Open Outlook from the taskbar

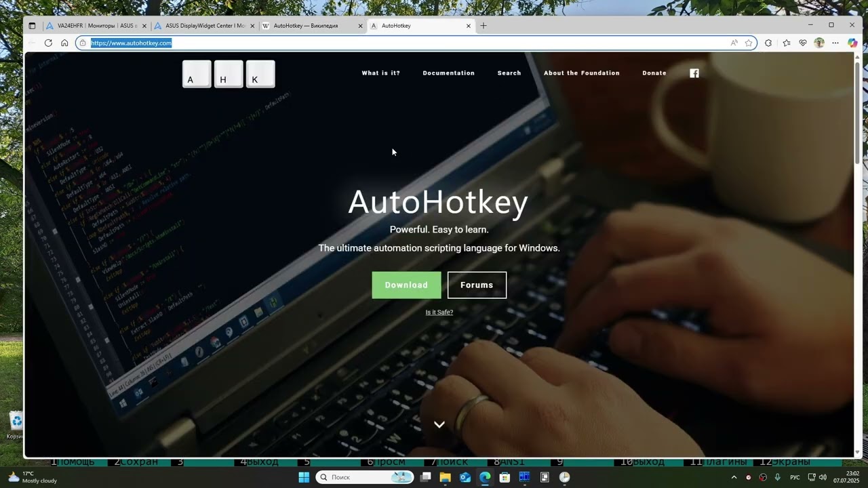click(x=465, y=477)
